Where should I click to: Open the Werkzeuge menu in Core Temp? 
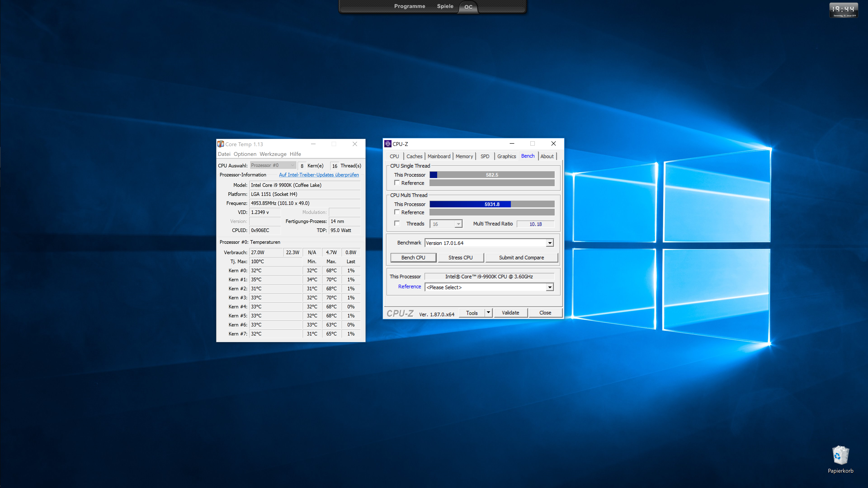[x=273, y=154]
